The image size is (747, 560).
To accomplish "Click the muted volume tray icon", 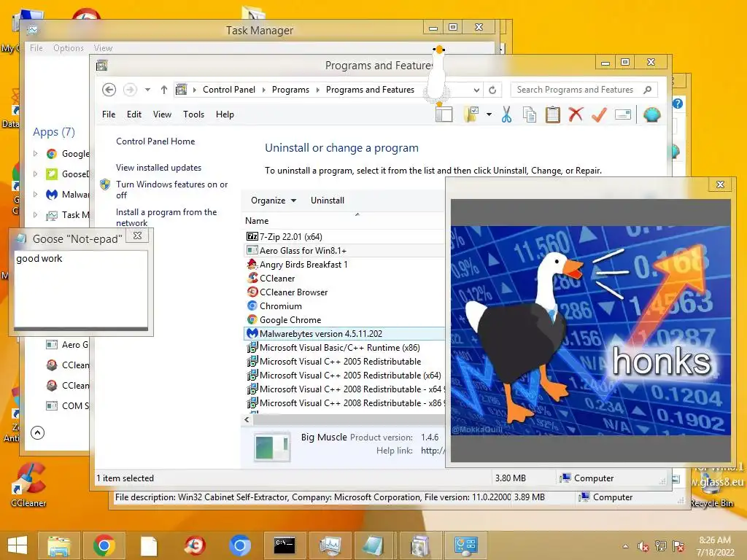I will (x=643, y=546).
